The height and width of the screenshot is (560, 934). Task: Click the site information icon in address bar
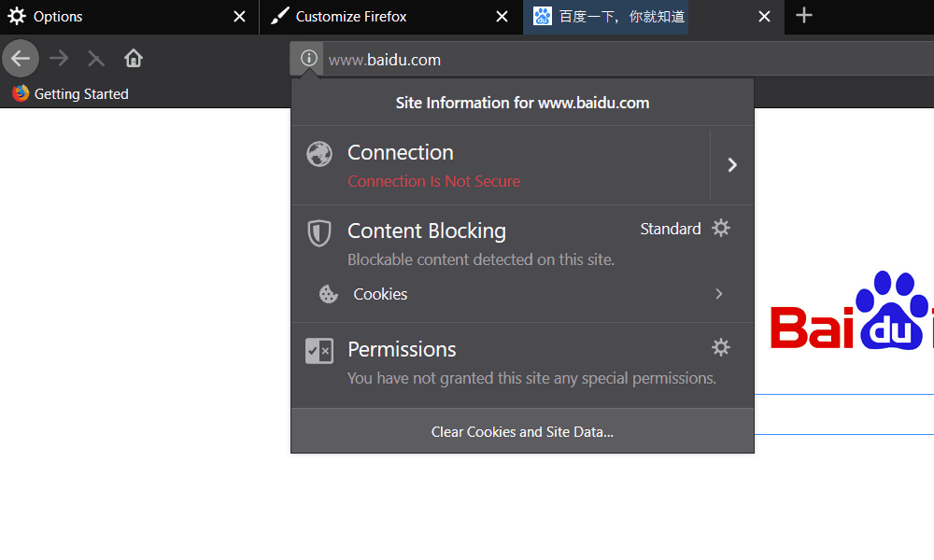(308, 59)
